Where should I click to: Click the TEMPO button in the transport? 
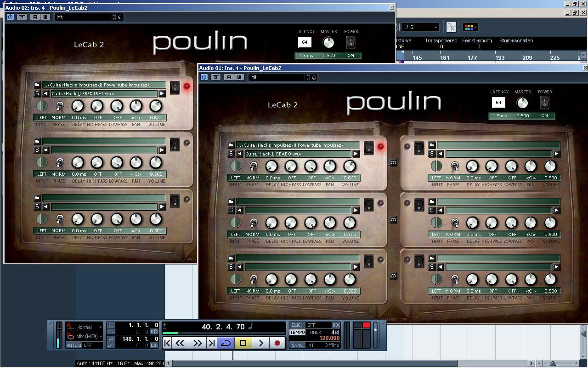(x=297, y=332)
